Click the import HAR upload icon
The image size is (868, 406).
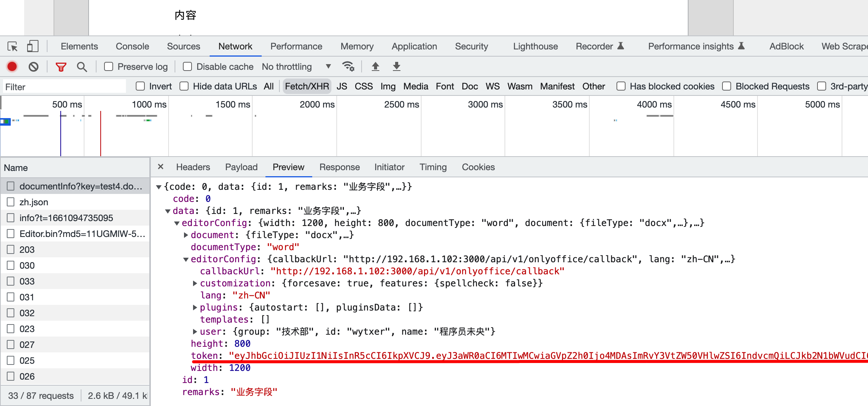coord(375,67)
